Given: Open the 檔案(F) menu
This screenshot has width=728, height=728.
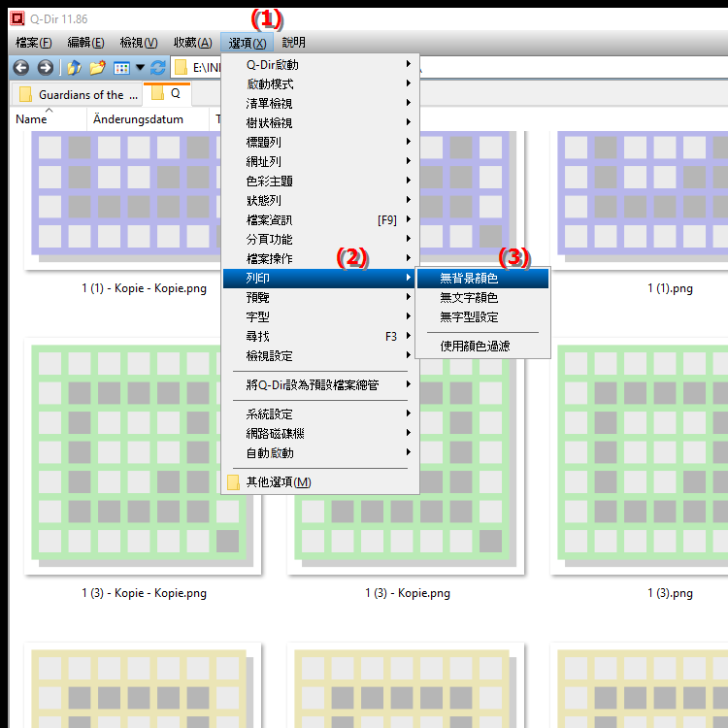Looking at the screenshot, I should coord(33,43).
